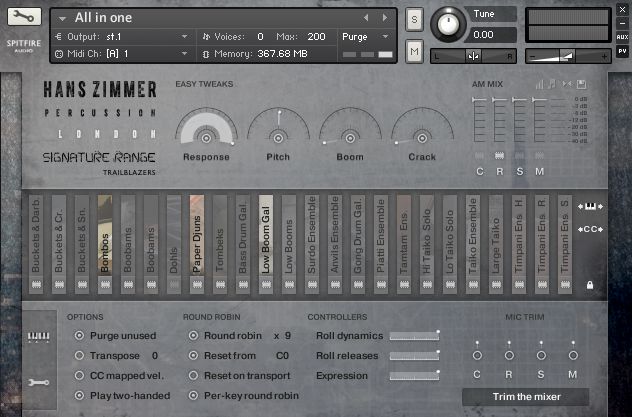Click the mixer bars icon in AM MIX
This screenshot has width=632, height=417.
tap(539, 84)
